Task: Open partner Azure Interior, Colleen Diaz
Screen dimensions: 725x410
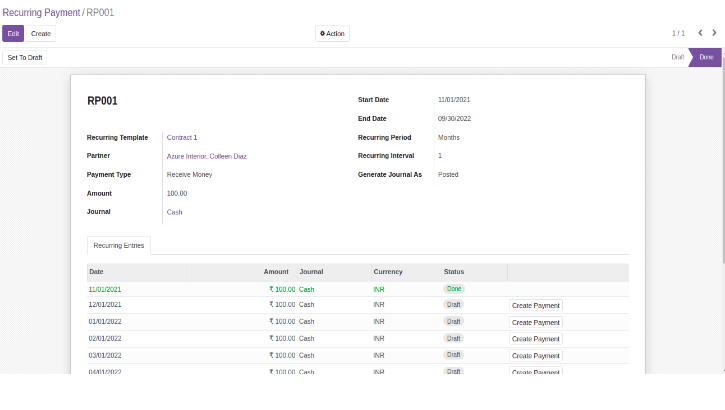Action: tap(206, 156)
